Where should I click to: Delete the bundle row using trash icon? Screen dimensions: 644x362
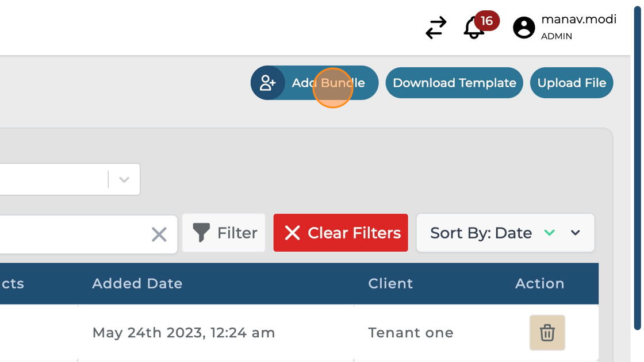coord(547,333)
